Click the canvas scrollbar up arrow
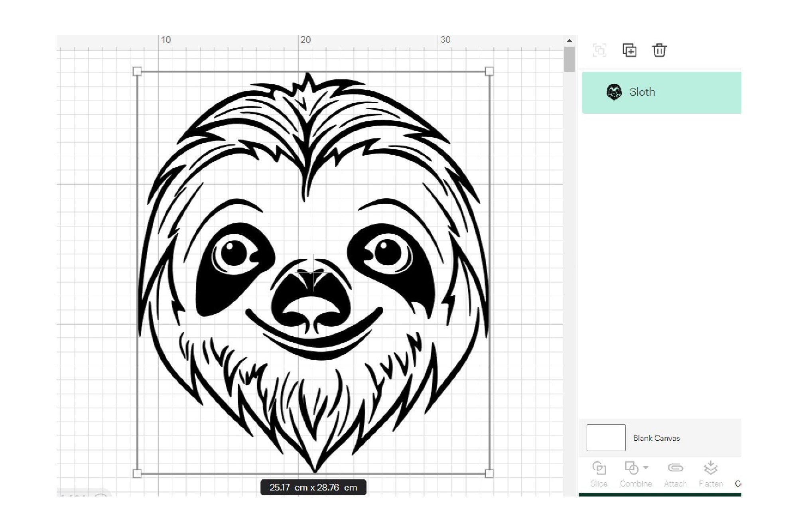This screenshot has width=798, height=532. [x=569, y=40]
